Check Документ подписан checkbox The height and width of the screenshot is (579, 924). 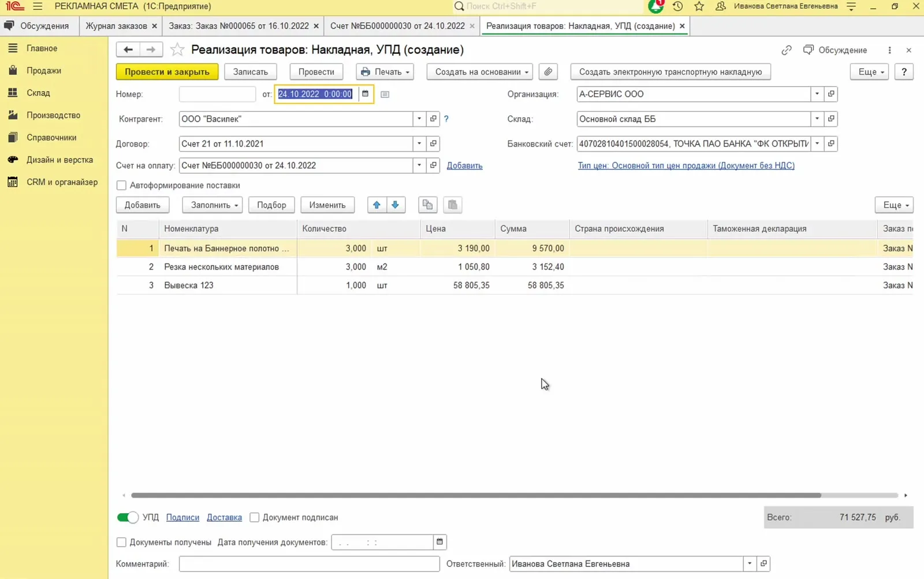tap(254, 517)
